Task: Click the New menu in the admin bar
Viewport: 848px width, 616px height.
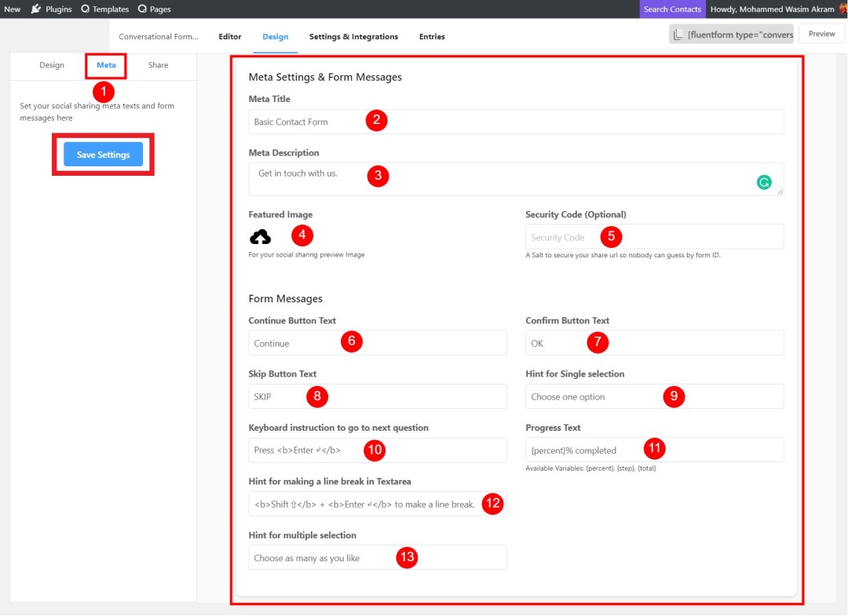Action: 12,9
